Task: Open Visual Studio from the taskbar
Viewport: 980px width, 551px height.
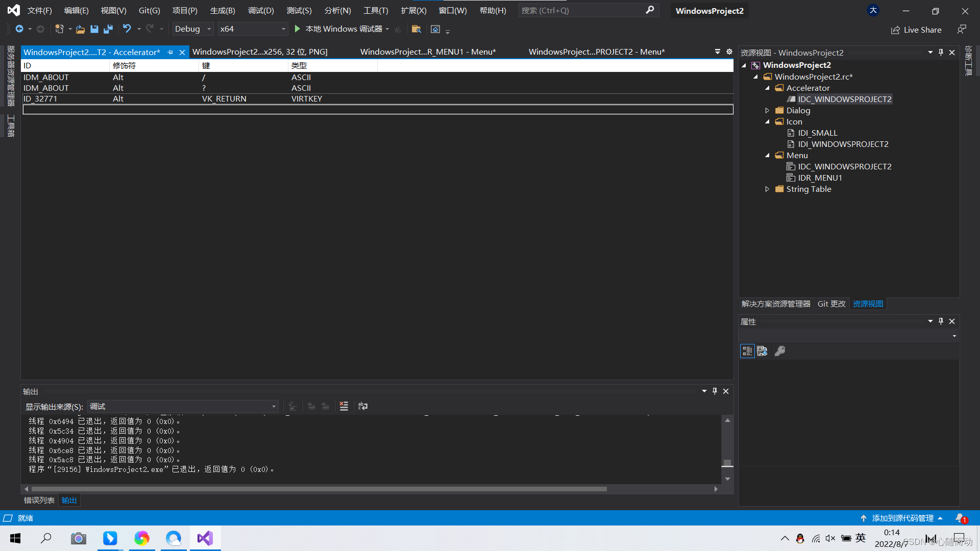Action: [x=205, y=538]
